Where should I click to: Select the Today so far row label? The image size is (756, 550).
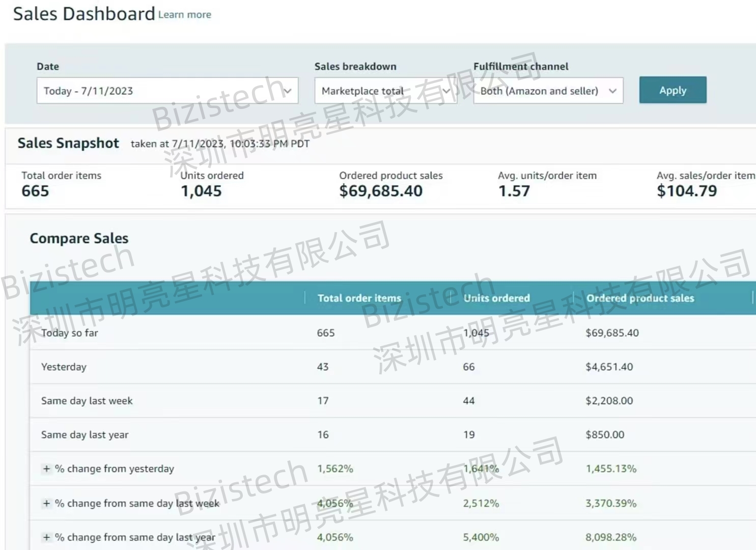pos(70,333)
